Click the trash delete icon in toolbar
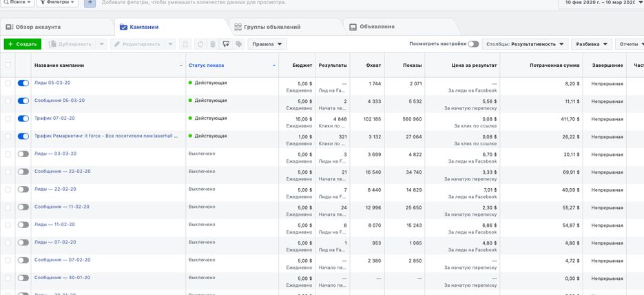The width and height of the screenshot is (644, 295). [213, 44]
